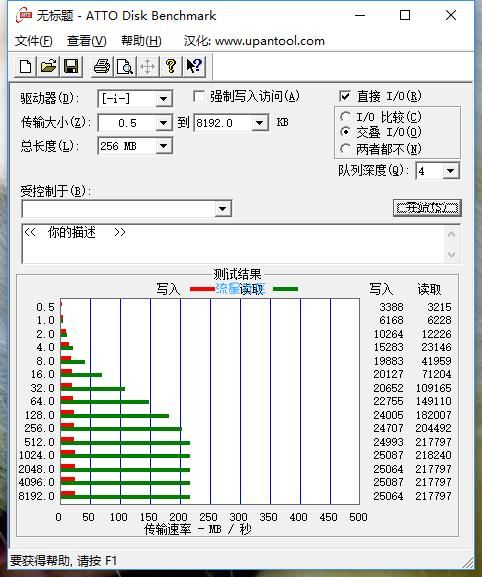Click www.upantool.com text in menu bar
482x577 pixels.
coord(270,41)
